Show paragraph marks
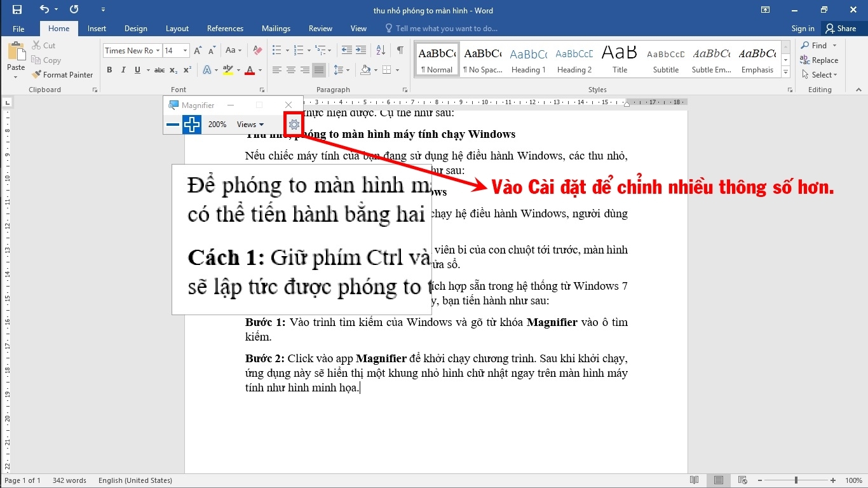Screen dimensions: 868x488 click(400, 50)
